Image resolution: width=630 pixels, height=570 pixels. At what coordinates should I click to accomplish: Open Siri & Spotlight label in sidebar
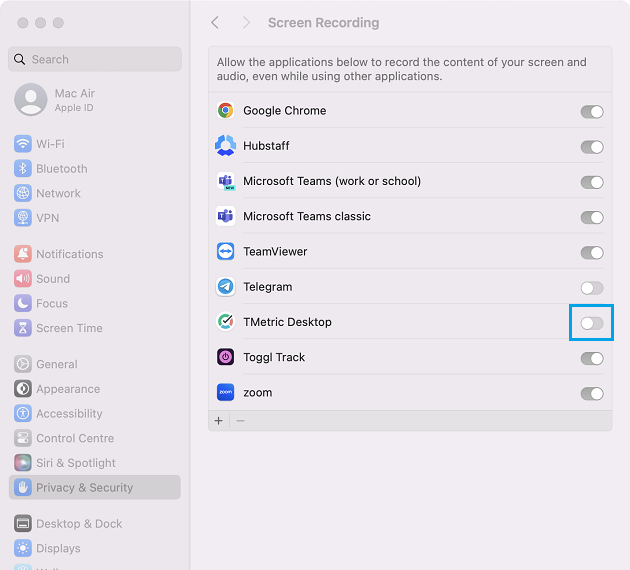(x=76, y=463)
